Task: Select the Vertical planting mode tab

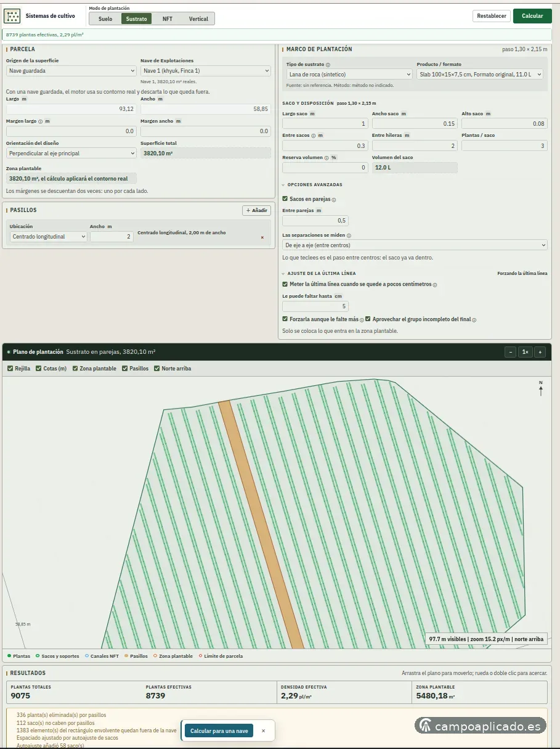Action: [198, 19]
